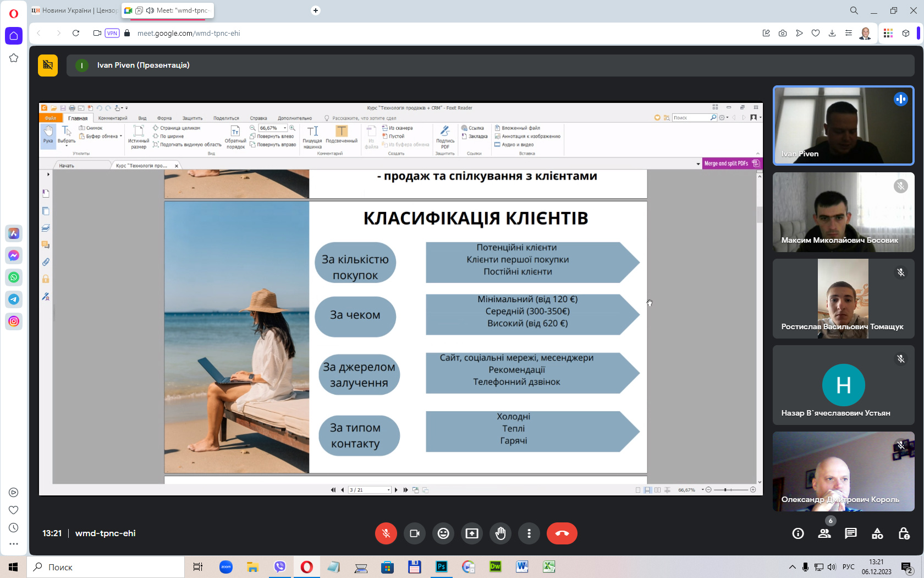
Task: Add page to bookmarks with heart icon
Action: [816, 33]
